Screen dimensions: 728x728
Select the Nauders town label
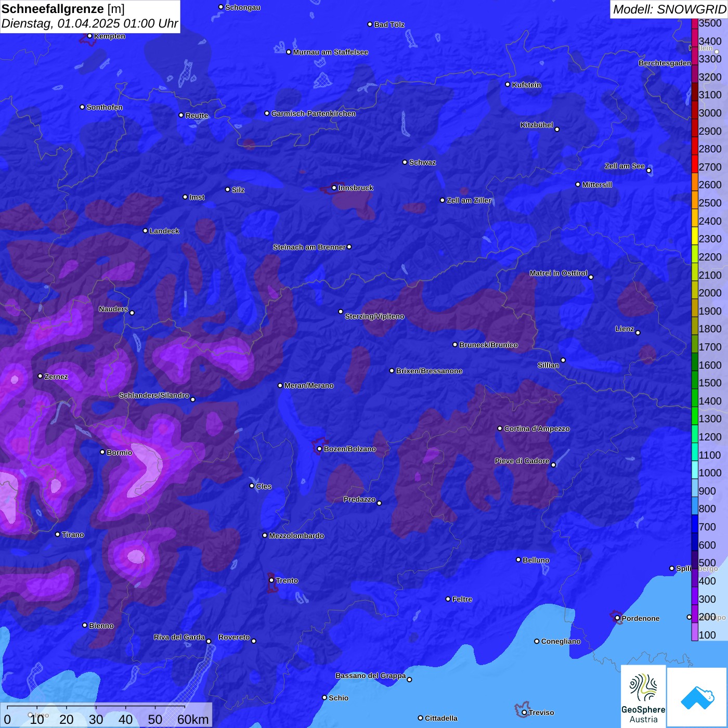click(113, 309)
